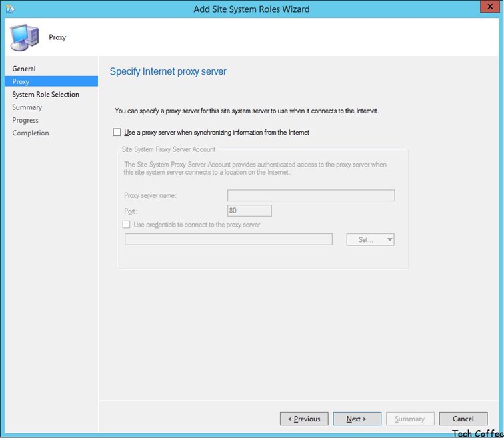Enable 'Use a proxy server when synchronizing' checkbox
Viewport: 504px width, 440px height.
coord(117,133)
